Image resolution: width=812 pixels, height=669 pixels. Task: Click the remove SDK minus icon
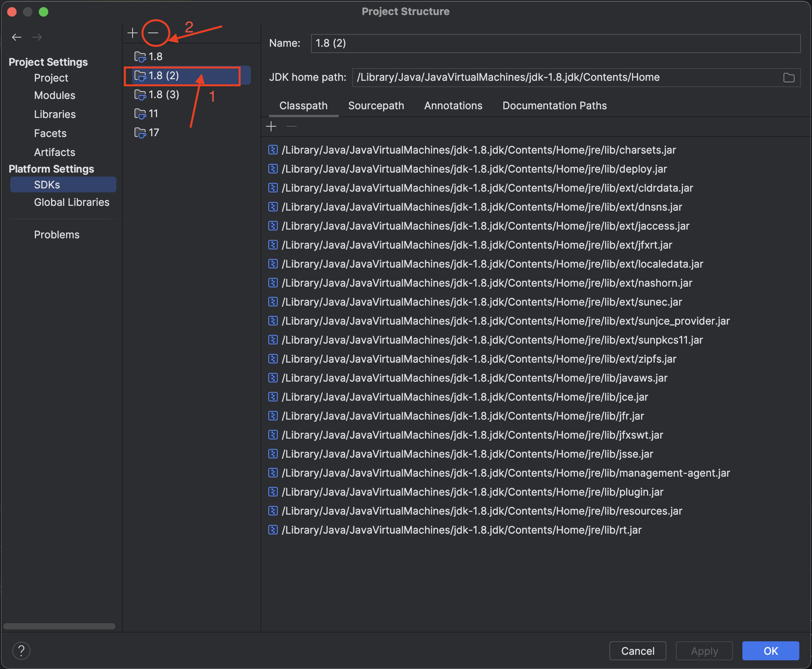pyautogui.click(x=154, y=33)
